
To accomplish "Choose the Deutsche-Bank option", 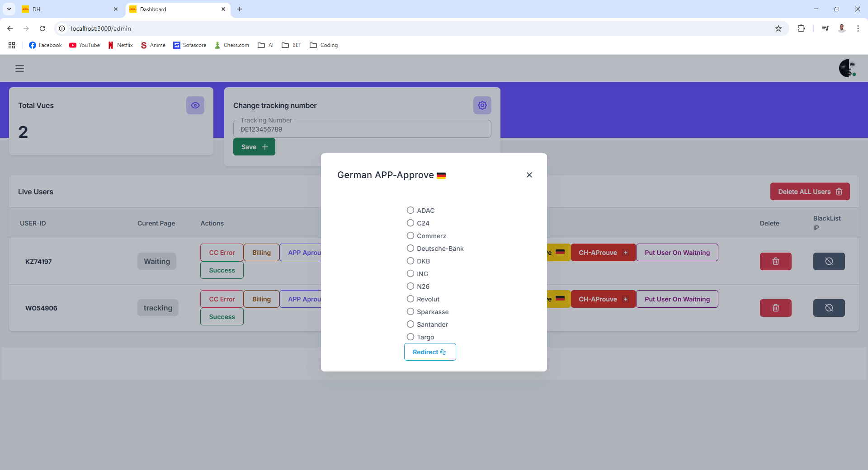I will point(410,248).
